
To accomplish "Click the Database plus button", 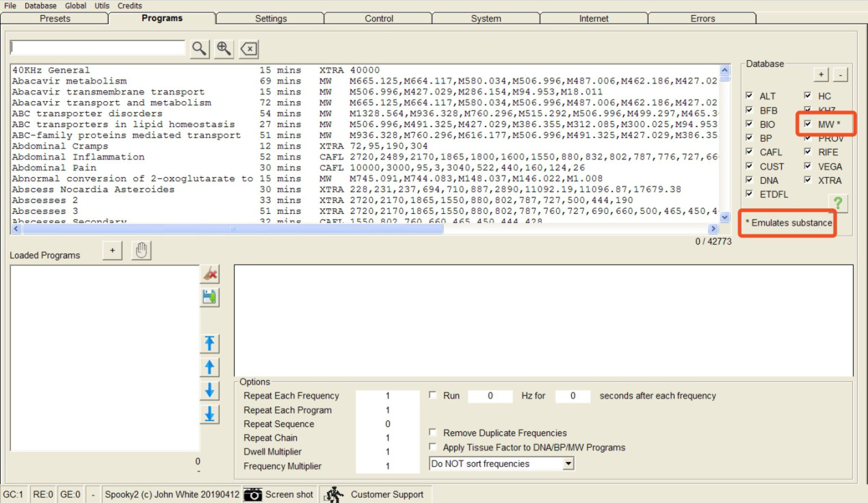I will point(821,74).
